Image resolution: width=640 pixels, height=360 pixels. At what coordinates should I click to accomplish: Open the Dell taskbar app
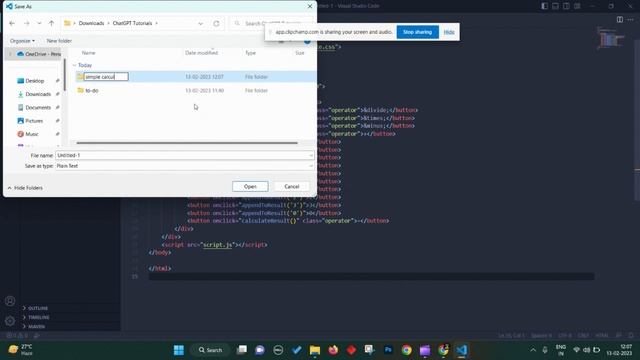pos(278,350)
